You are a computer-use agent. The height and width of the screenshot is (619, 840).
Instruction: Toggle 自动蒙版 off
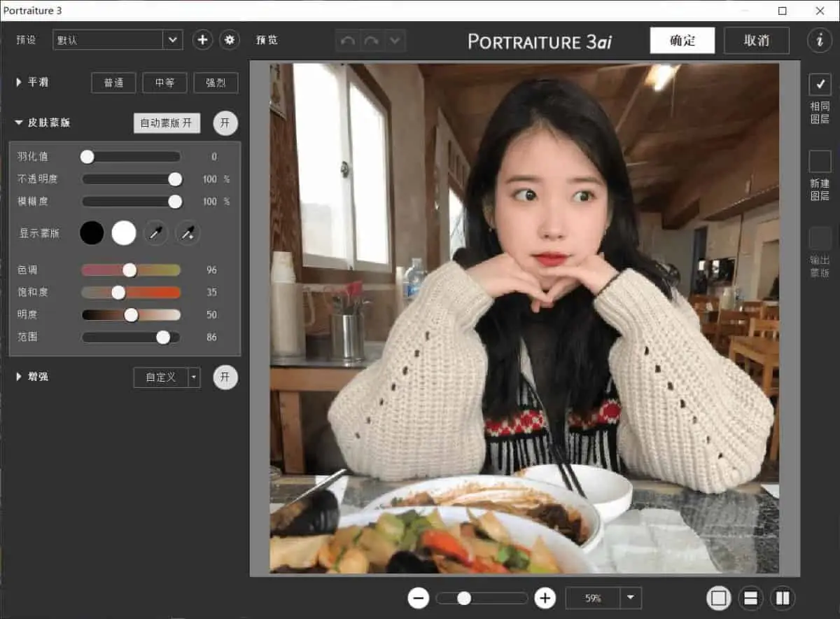click(x=167, y=123)
